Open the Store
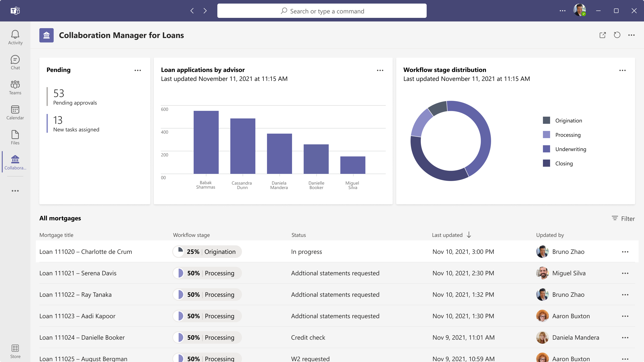 coord(15,350)
